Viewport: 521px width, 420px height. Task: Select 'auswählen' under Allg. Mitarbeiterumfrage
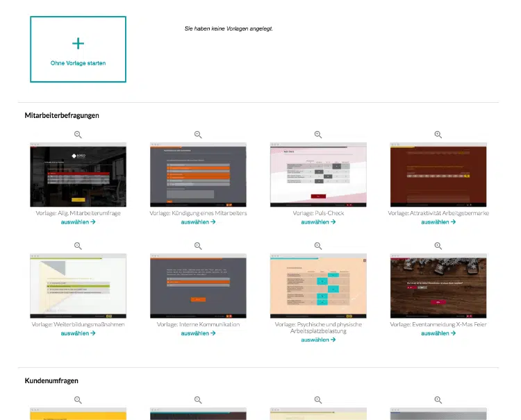click(78, 221)
